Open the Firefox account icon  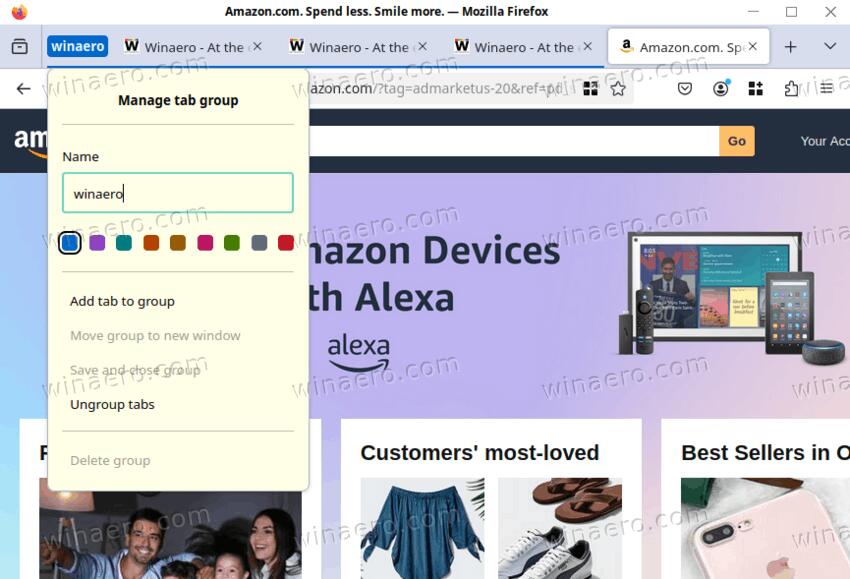click(720, 88)
